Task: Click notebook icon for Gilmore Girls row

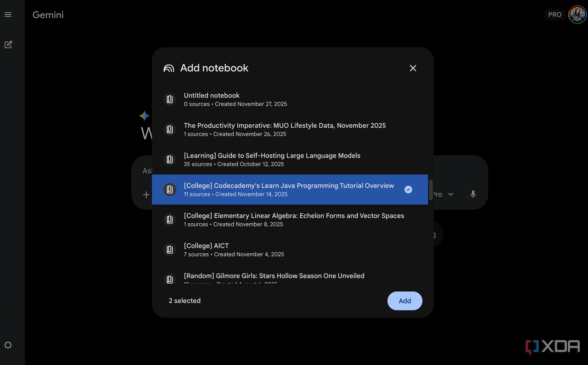Action: [x=170, y=279]
